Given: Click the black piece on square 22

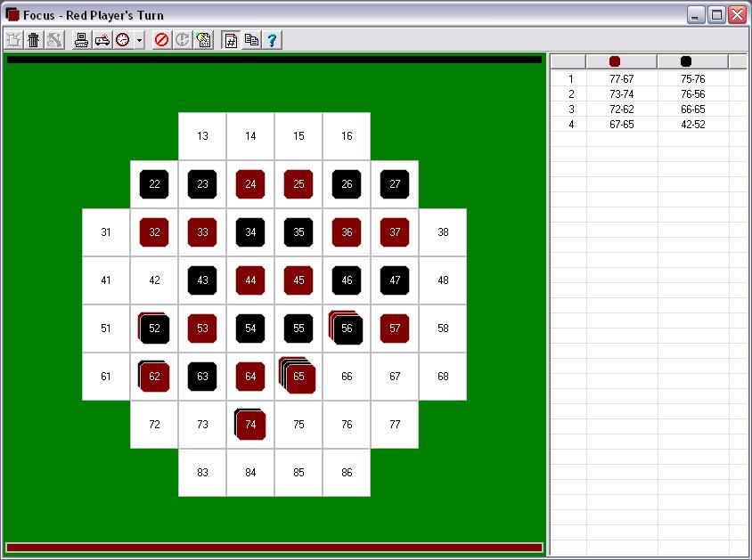Looking at the screenshot, I should pyautogui.click(x=154, y=184).
